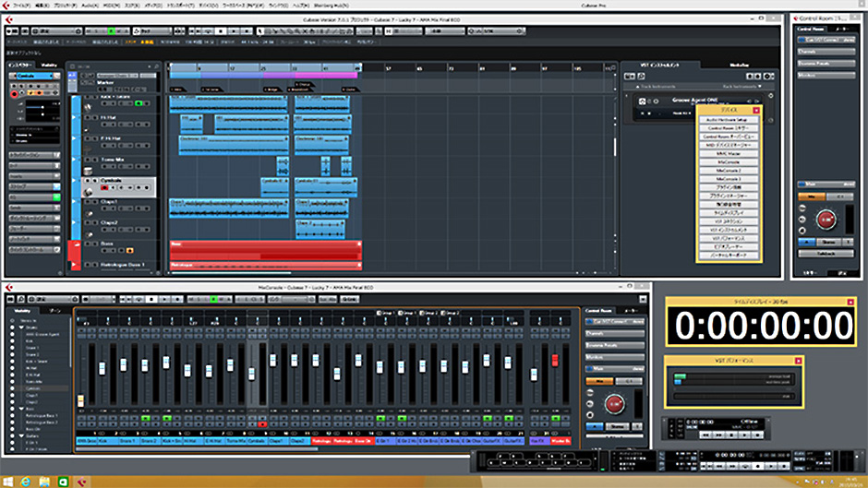The width and height of the screenshot is (868, 488).
Task: Click the red master fader in MixConsole
Action: coord(555,360)
